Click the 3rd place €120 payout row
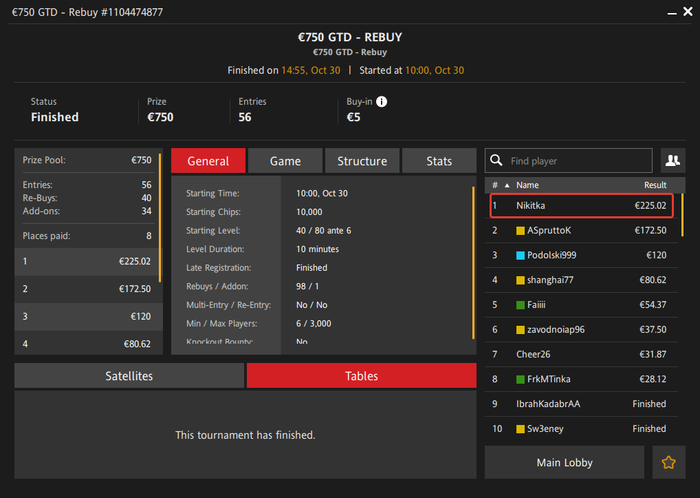 87,317
